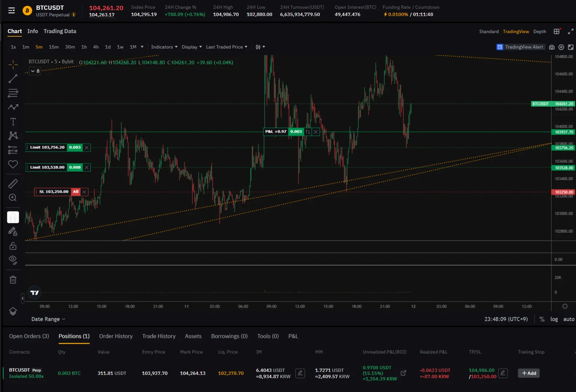Open the Indicators dropdown
This screenshot has height=392, width=576.
(164, 47)
